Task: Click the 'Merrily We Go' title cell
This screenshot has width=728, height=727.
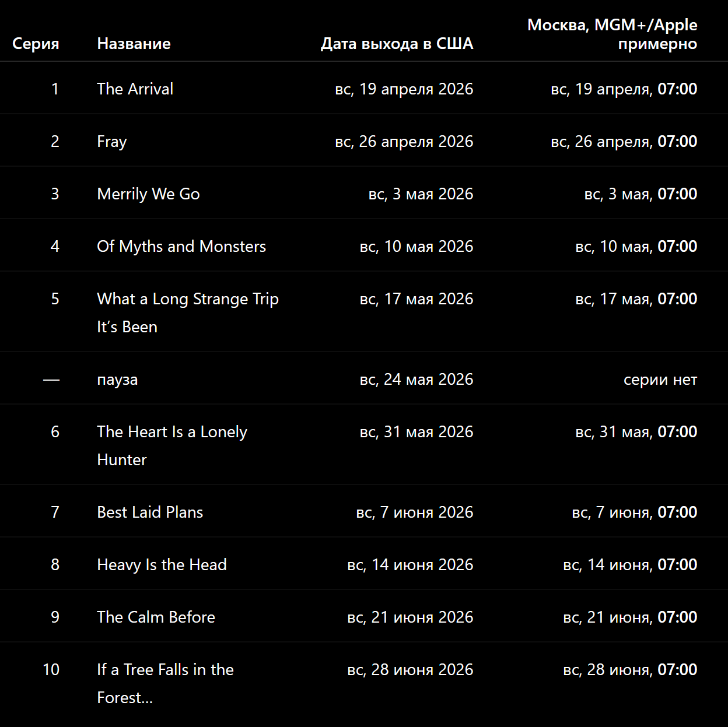Action: click(148, 194)
